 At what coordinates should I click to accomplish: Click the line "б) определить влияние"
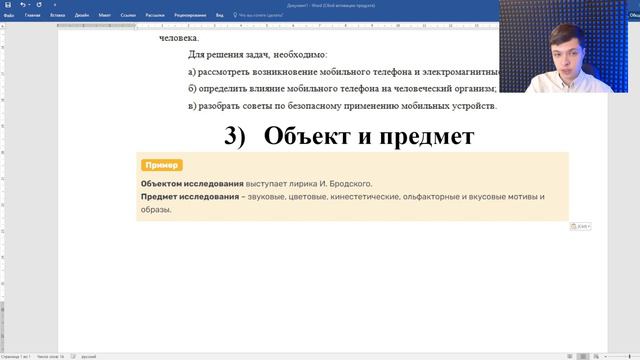[x=342, y=88]
